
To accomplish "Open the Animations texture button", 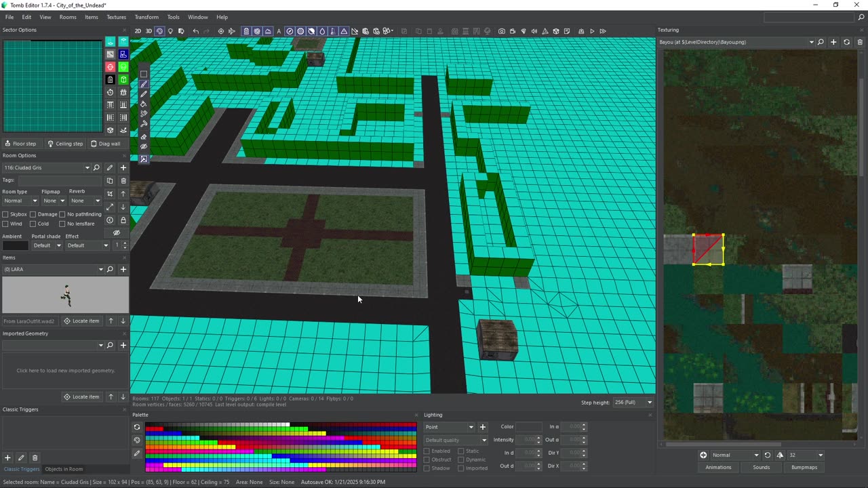I will pos(718,467).
